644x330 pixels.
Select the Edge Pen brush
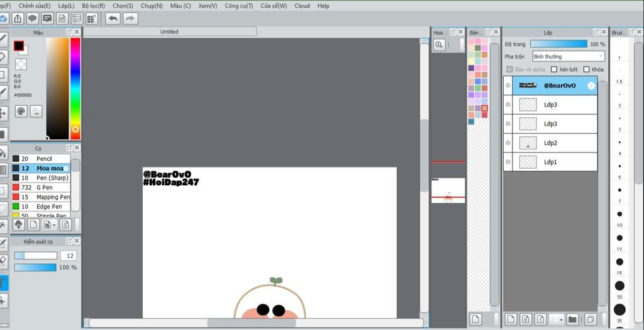pyautogui.click(x=41, y=206)
